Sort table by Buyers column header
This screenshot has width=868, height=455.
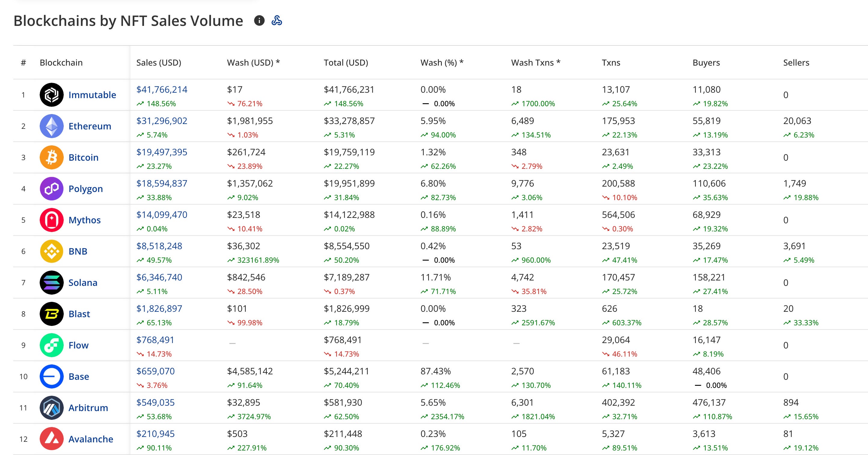coord(706,63)
